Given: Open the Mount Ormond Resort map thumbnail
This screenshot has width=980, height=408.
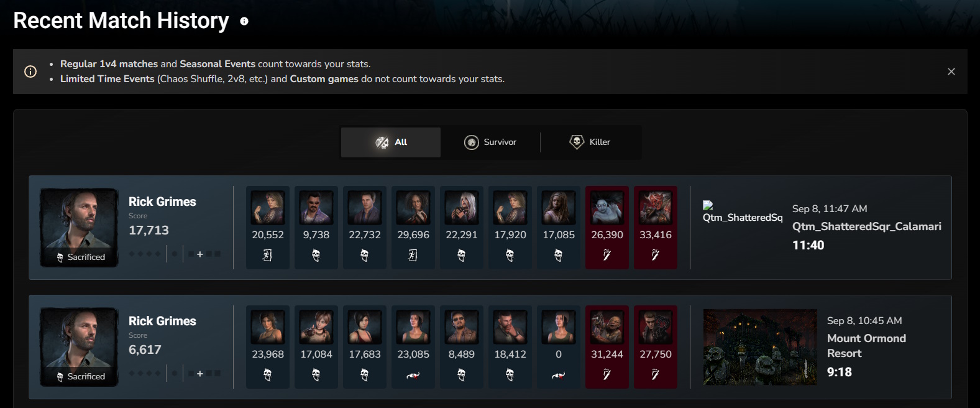Looking at the screenshot, I should [760, 347].
